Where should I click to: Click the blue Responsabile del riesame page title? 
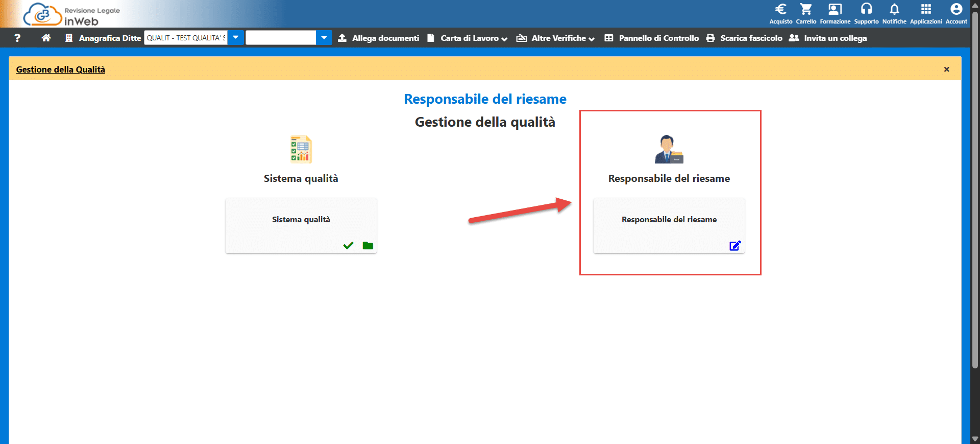click(x=485, y=99)
